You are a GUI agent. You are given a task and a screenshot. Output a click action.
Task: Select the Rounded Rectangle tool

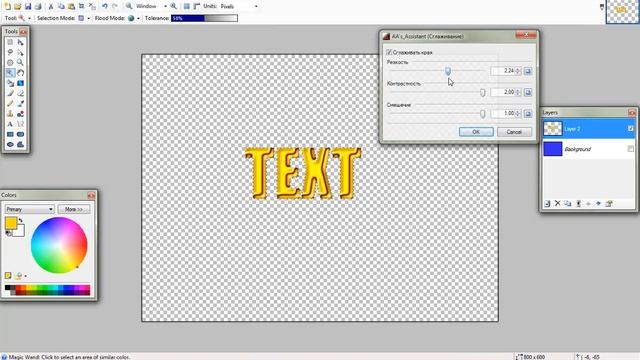[20, 134]
